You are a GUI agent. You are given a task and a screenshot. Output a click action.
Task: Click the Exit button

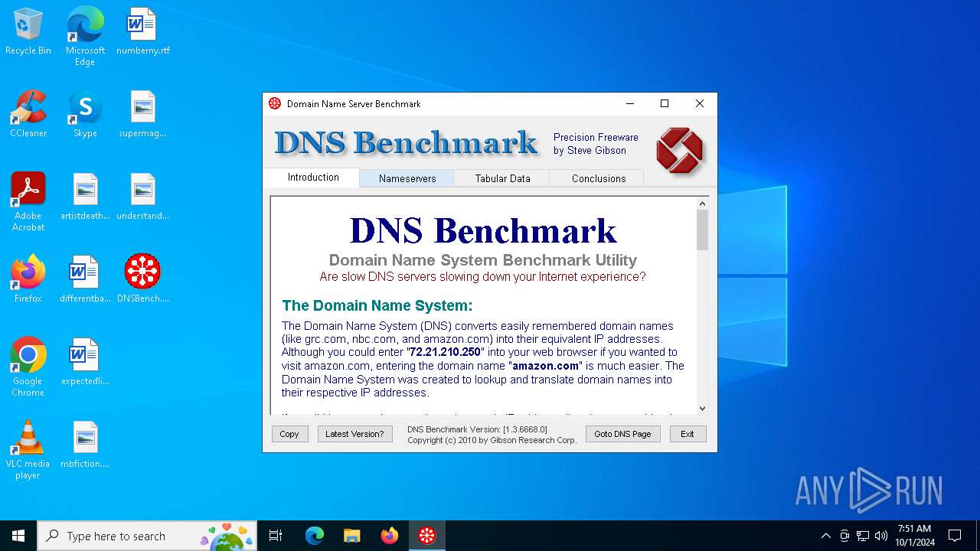[688, 434]
